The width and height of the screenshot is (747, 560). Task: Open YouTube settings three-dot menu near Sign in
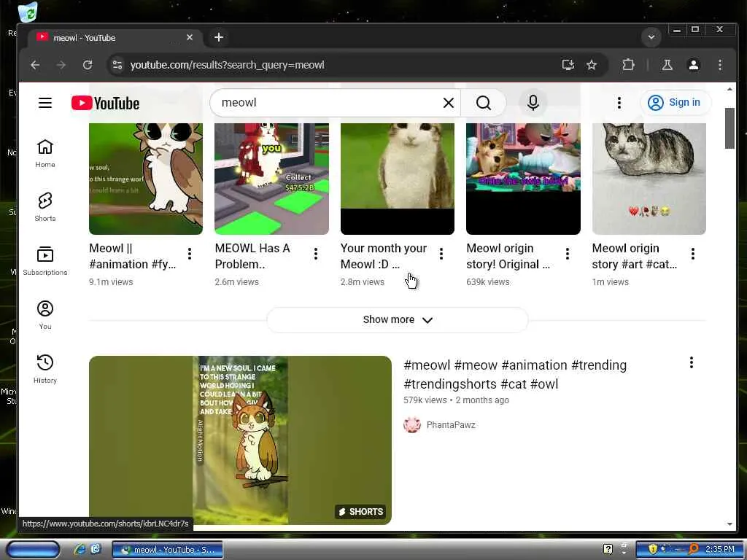pos(619,103)
